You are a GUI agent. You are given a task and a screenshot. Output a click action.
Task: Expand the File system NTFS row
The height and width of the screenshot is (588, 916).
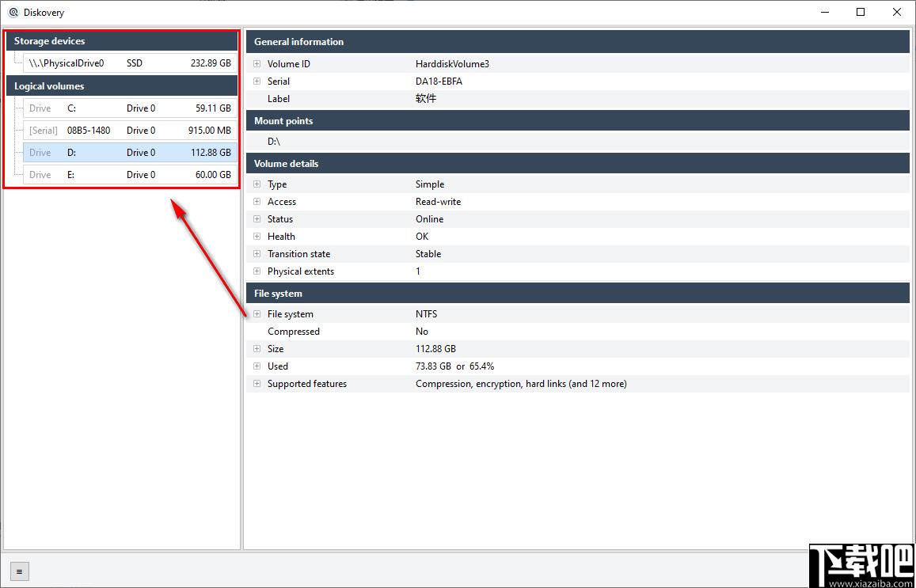tap(257, 314)
